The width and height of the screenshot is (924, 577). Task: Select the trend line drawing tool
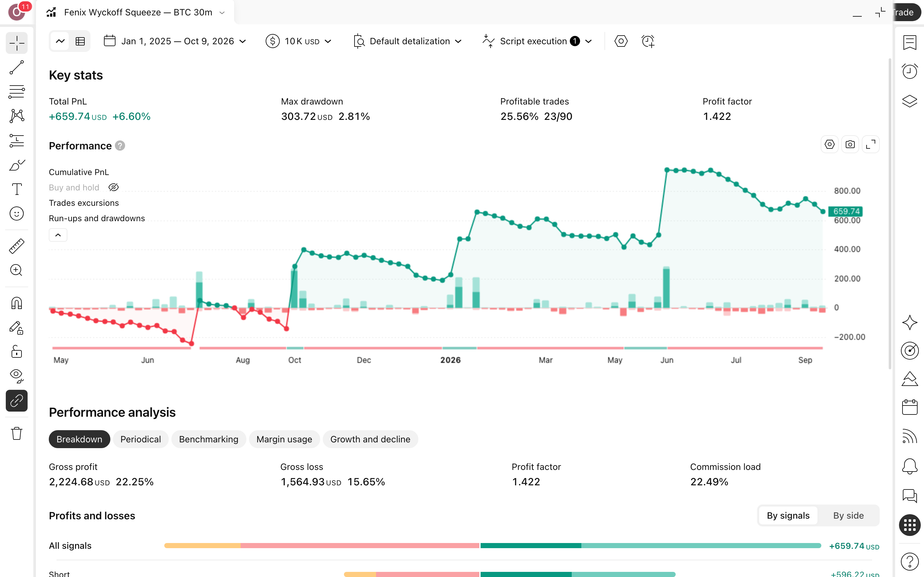click(16, 68)
